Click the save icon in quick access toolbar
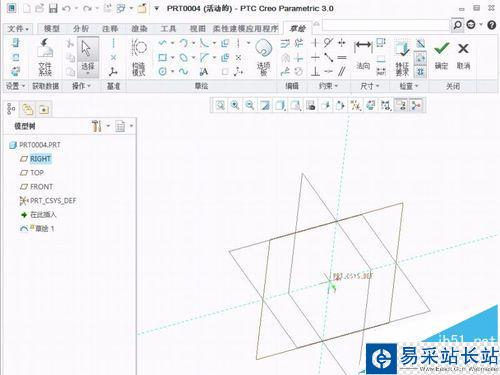Viewport: 500px width, 375px height. (x=53, y=8)
